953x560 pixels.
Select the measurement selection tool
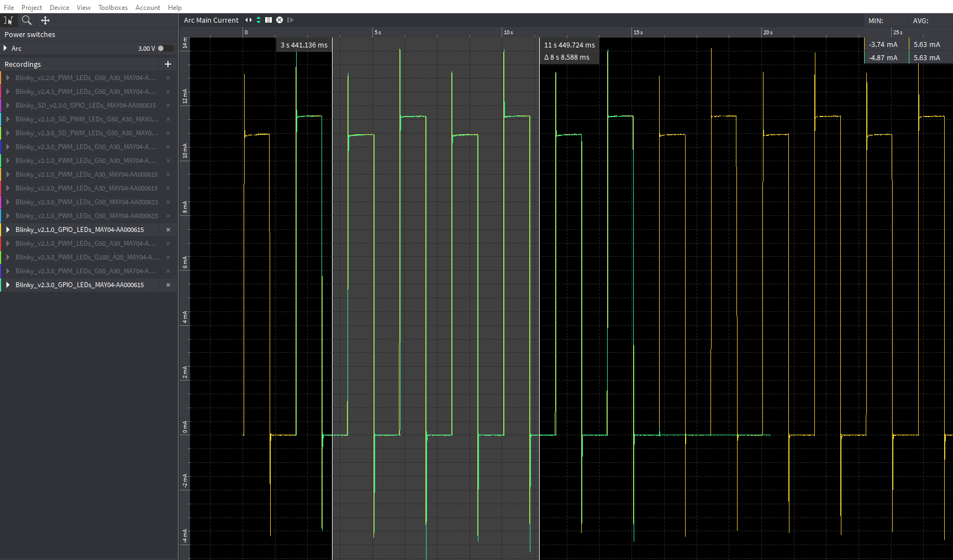click(x=8, y=20)
